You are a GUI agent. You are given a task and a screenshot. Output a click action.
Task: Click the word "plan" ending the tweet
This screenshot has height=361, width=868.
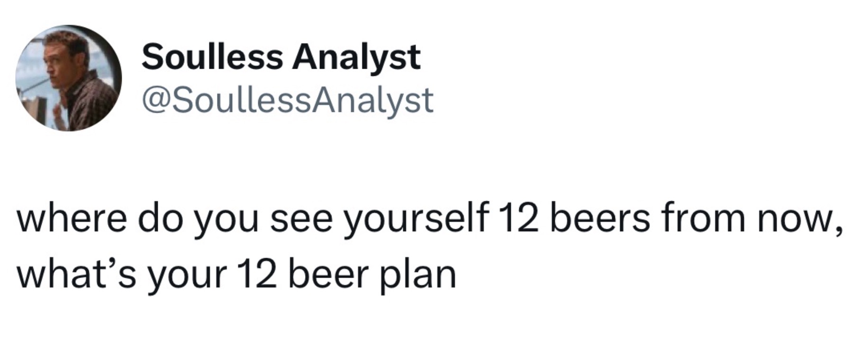click(x=416, y=275)
